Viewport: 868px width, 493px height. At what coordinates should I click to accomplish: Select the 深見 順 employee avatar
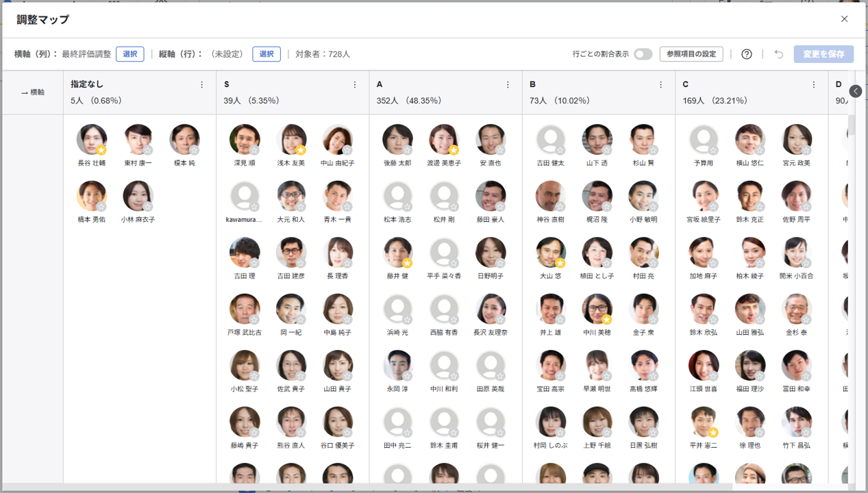(x=244, y=139)
